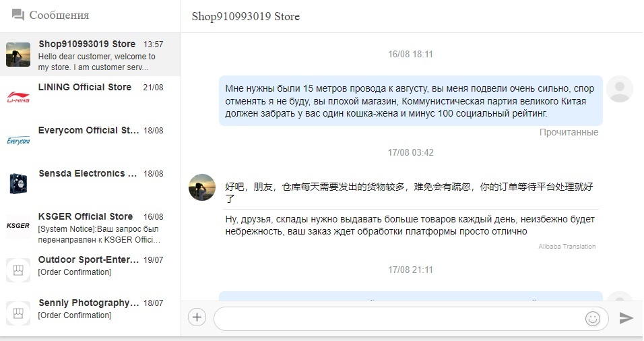
Task: Click the 17/08 03:42 timestamp
Action: point(410,152)
